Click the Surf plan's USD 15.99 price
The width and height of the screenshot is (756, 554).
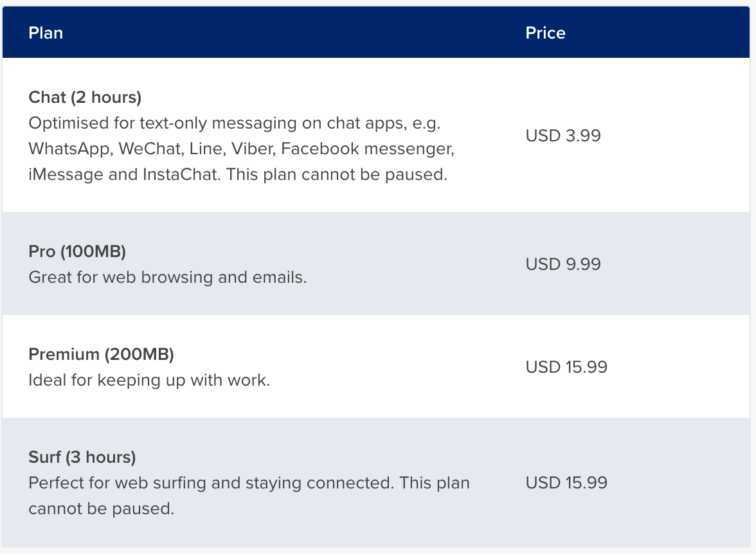click(x=566, y=483)
